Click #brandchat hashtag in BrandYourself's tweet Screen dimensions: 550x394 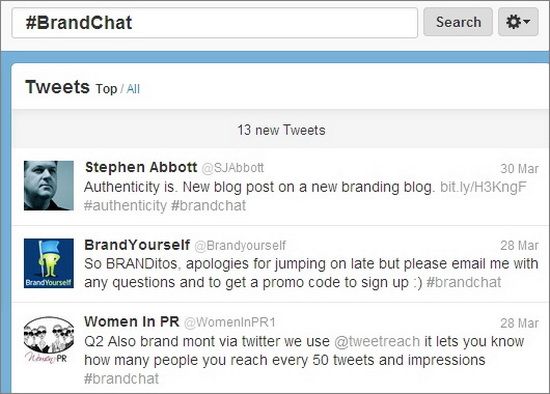pos(464,282)
